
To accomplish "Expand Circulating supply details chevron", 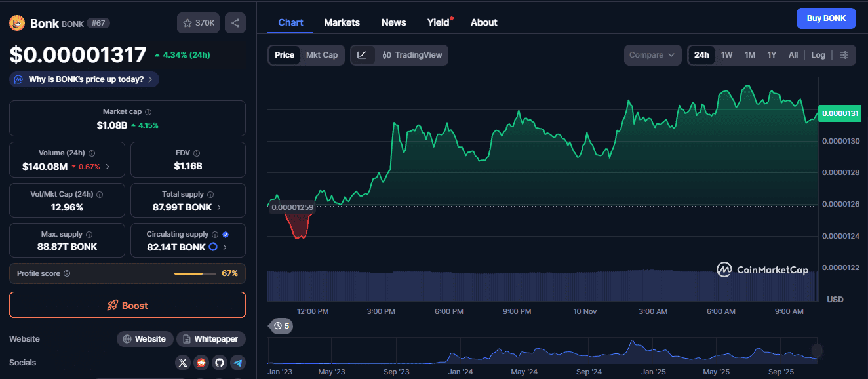I will tap(225, 247).
